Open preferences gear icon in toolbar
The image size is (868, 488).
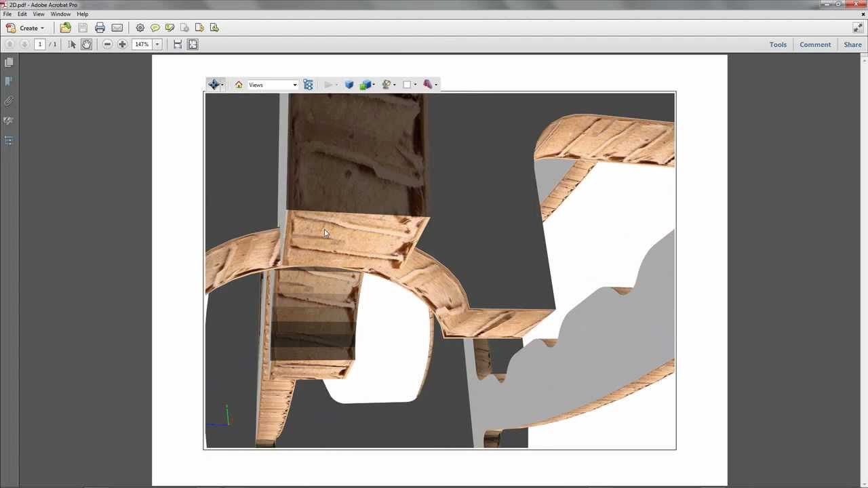140,28
